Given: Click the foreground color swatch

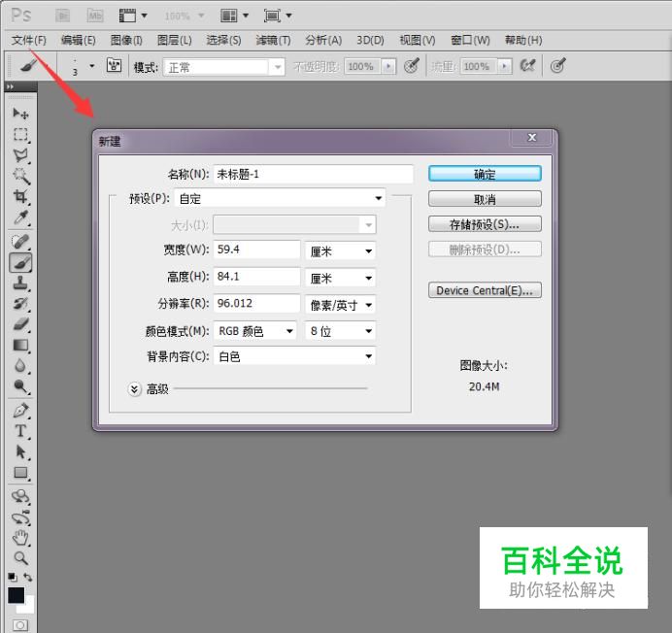Looking at the screenshot, I should point(16,595).
